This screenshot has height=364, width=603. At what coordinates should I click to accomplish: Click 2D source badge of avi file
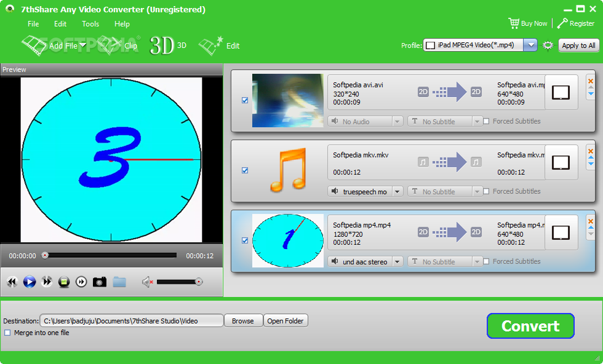(x=423, y=92)
